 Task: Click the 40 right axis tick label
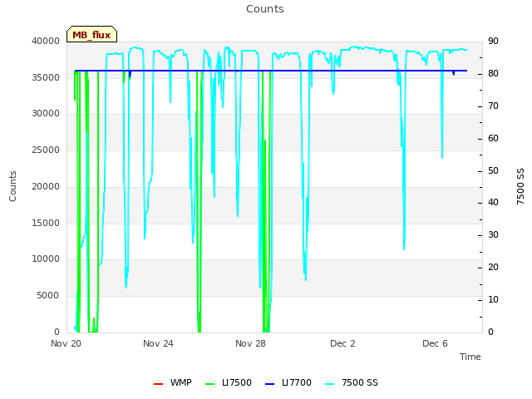tap(493, 202)
